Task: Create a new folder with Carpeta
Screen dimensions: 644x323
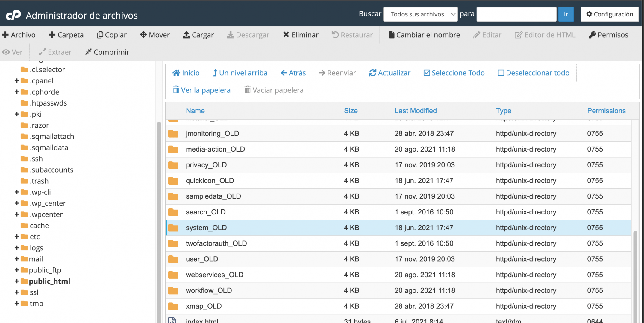Action: point(66,35)
